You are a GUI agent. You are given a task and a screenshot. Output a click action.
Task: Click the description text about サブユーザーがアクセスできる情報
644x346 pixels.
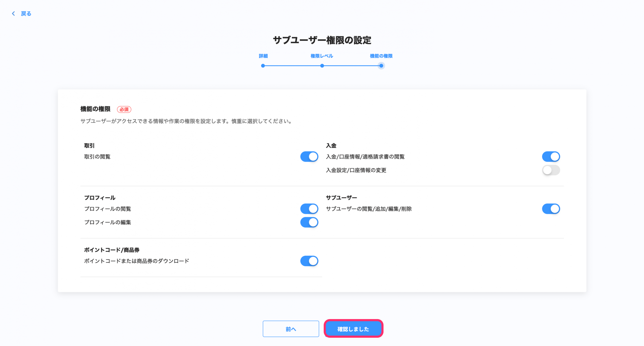187,121
